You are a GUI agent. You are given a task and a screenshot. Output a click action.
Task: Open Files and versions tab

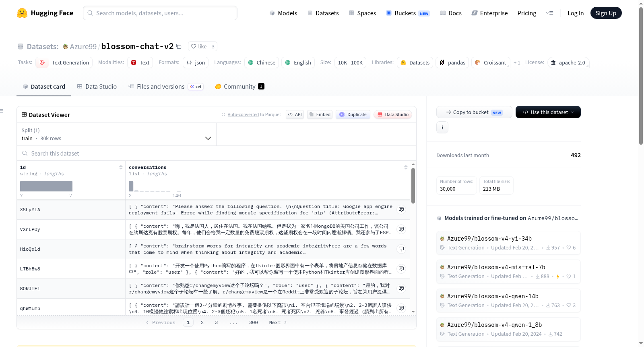tap(165, 86)
